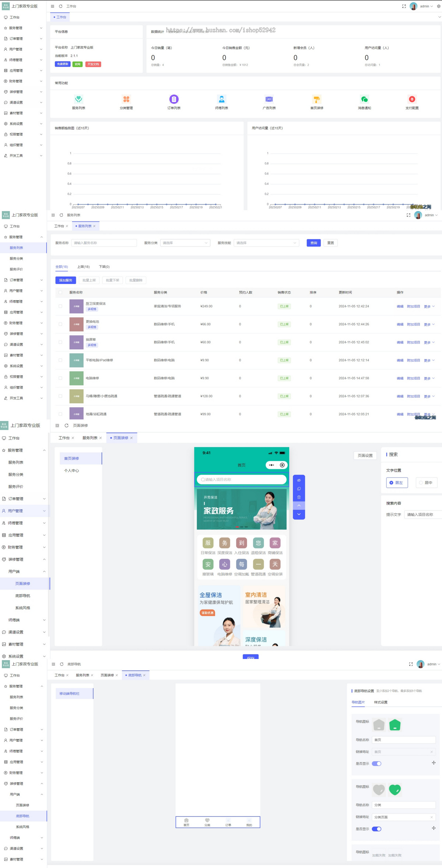Select green home 导航图标 image for 首页
The image size is (442, 868).
click(395, 724)
